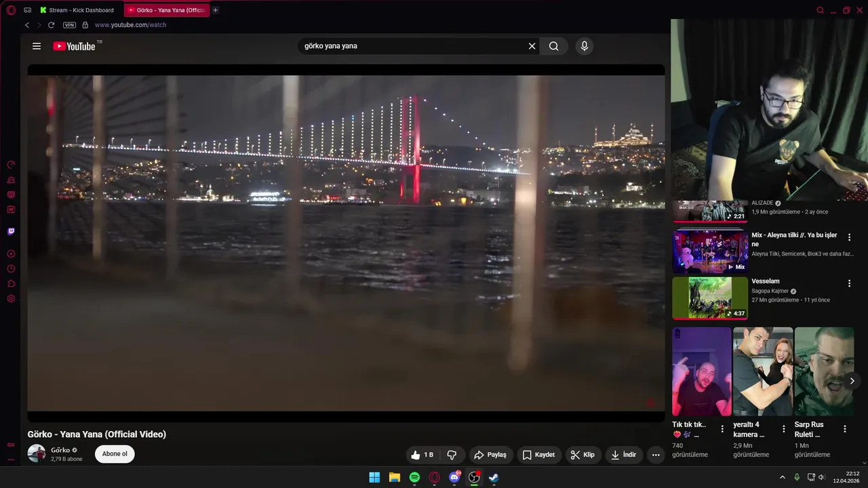Screen dimensions: 868x488
Task: Open the ALIZADE video thumbnail 2:21
Action: click(x=710, y=211)
